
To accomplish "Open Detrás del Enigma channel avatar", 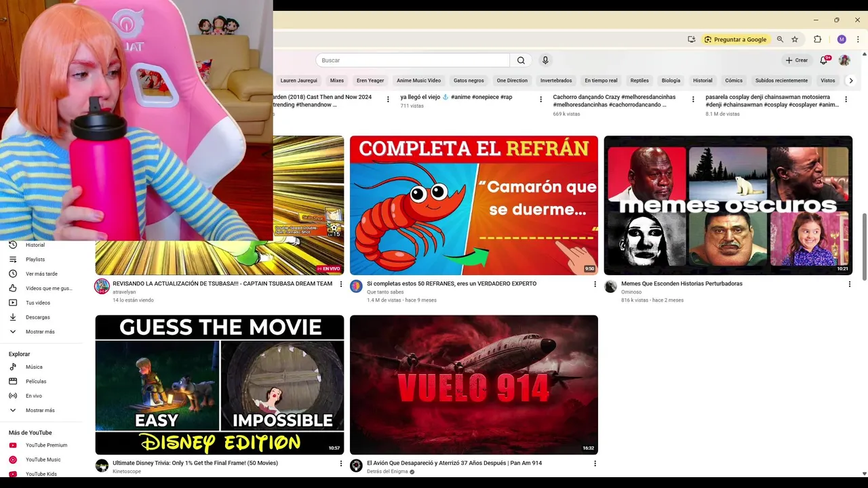I will click(x=356, y=466).
